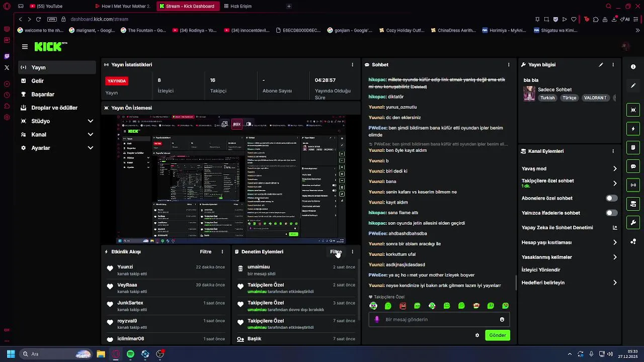Select Gelir in left sidebar

coord(57,81)
